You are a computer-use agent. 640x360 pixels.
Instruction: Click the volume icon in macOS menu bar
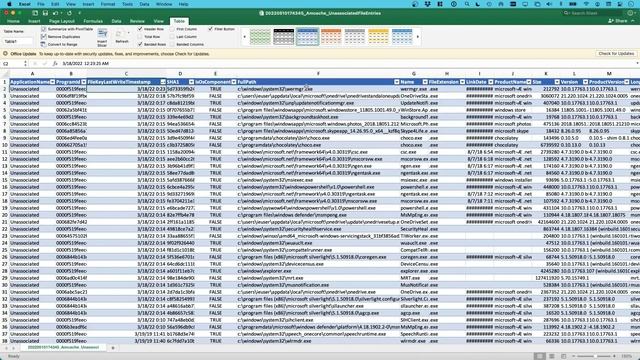pos(549,4)
